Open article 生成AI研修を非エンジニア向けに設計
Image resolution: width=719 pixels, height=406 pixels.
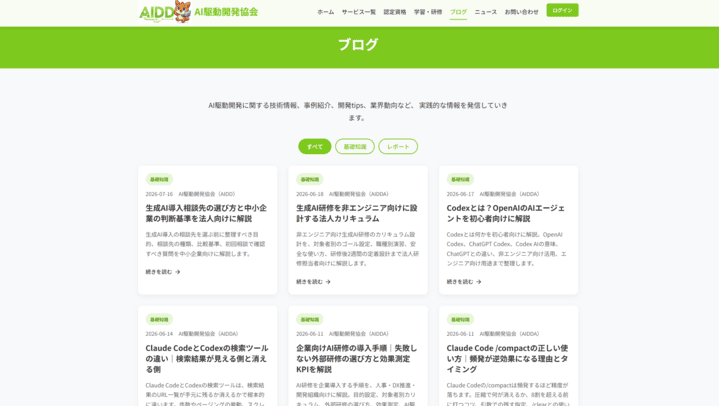(x=357, y=213)
